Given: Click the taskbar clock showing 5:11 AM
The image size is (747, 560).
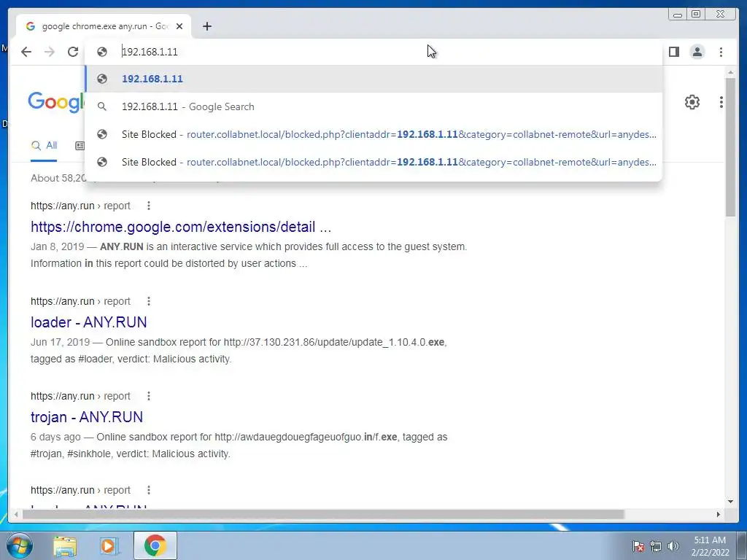Looking at the screenshot, I should pos(710,546).
